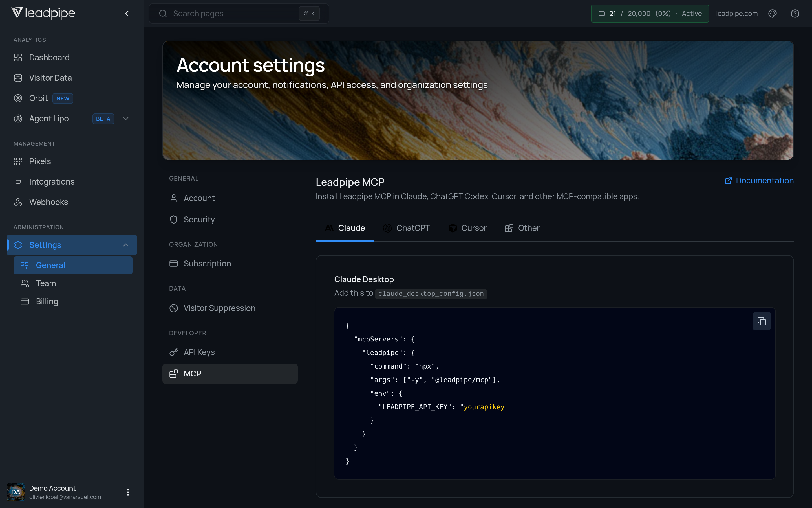Click the leadpipe logo
This screenshot has height=508, width=812.
pos(43,13)
